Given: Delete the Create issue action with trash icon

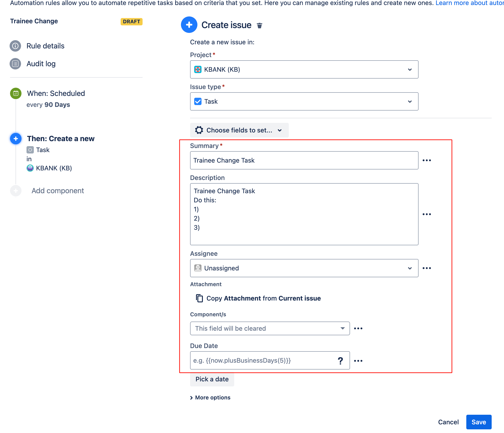Looking at the screenshot, I should [x=259, y=25].
